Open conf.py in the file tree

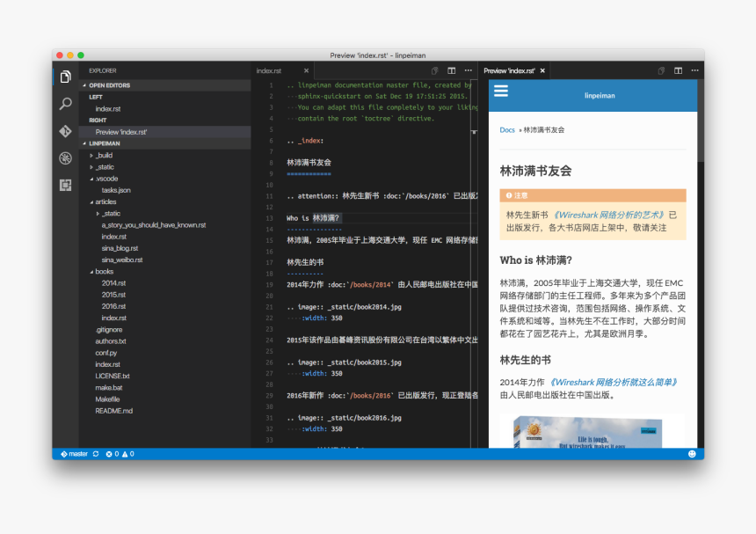point(106,353)
